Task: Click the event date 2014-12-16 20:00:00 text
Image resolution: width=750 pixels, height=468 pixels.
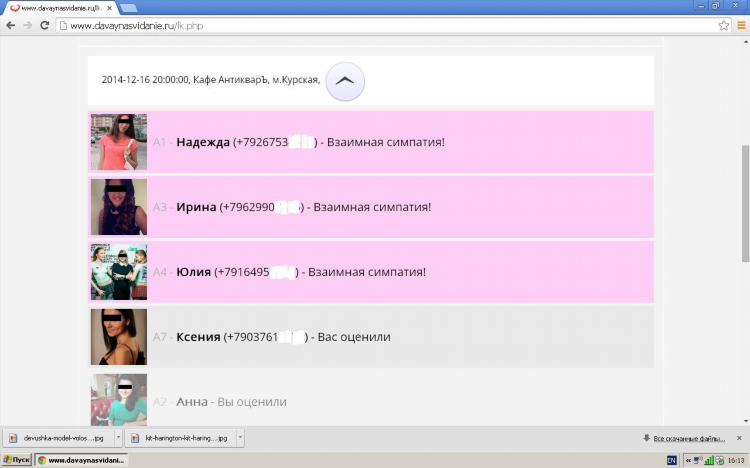Action: (145, 80)
